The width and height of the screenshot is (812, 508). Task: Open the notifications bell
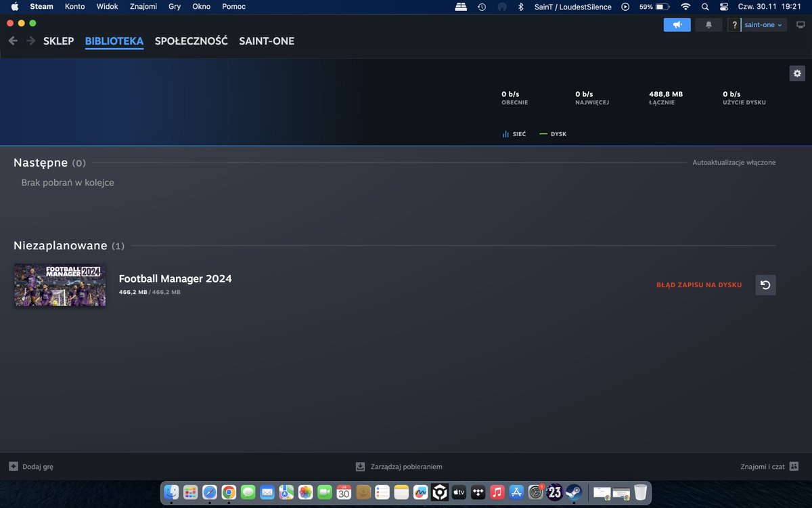[708, 25]
